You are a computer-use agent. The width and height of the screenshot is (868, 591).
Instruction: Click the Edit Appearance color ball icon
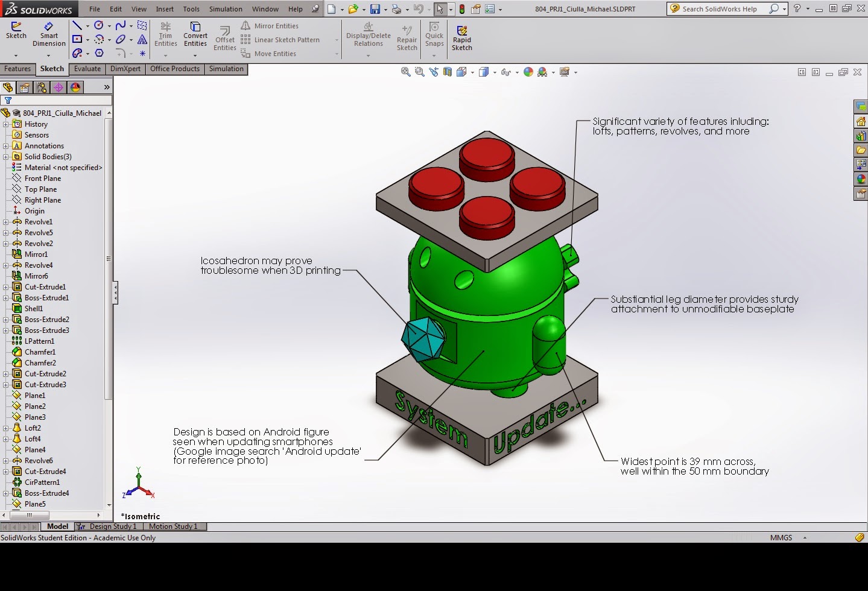click(x=528, y=72)
